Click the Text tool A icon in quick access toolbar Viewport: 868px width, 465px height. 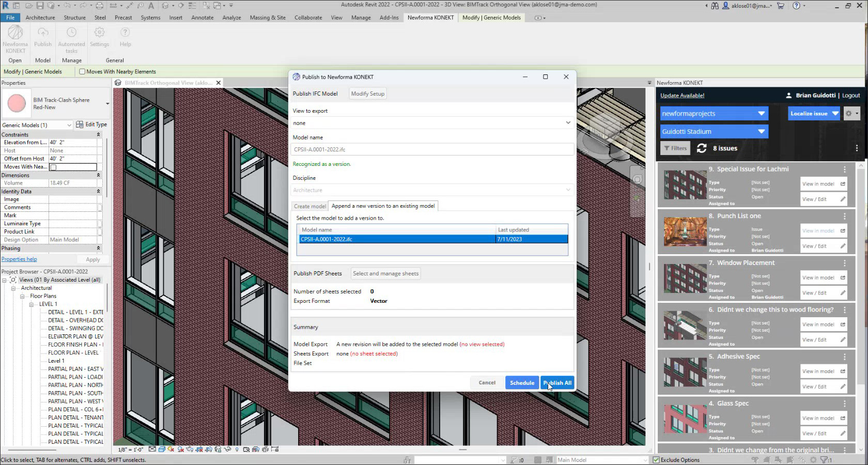pos(151,6)
